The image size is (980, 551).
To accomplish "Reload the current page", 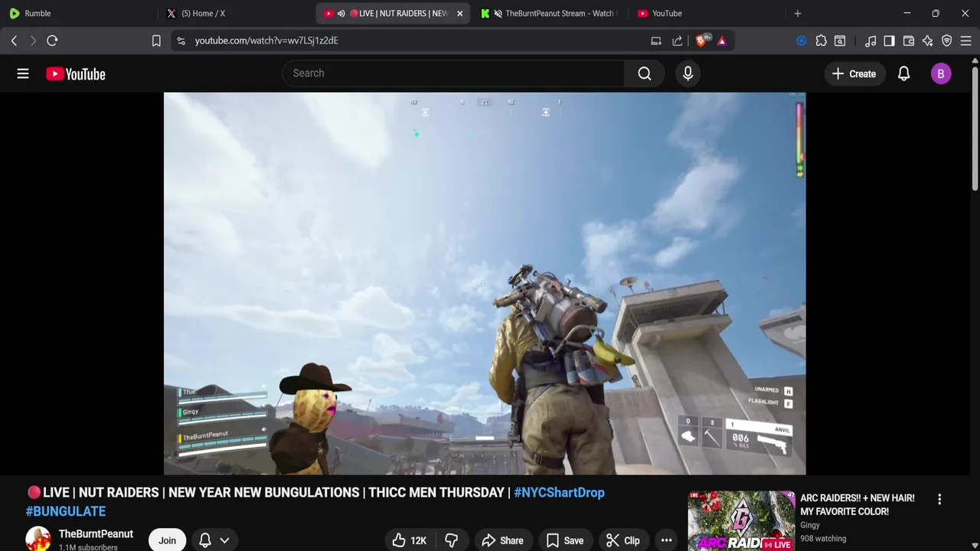I will click(x=52, y=41).
